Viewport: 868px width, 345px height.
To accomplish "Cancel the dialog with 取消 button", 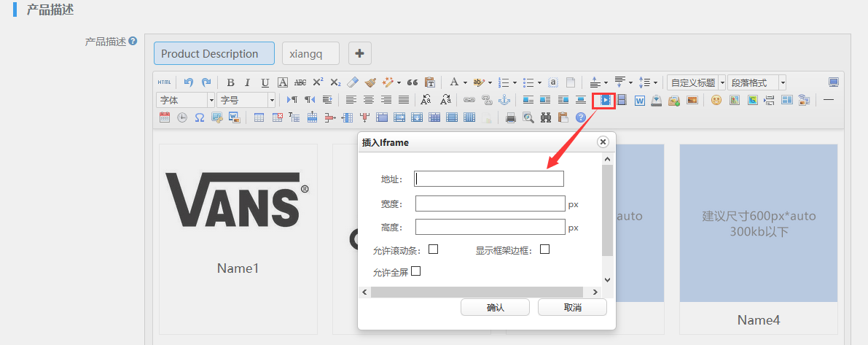I will [572, 308].
